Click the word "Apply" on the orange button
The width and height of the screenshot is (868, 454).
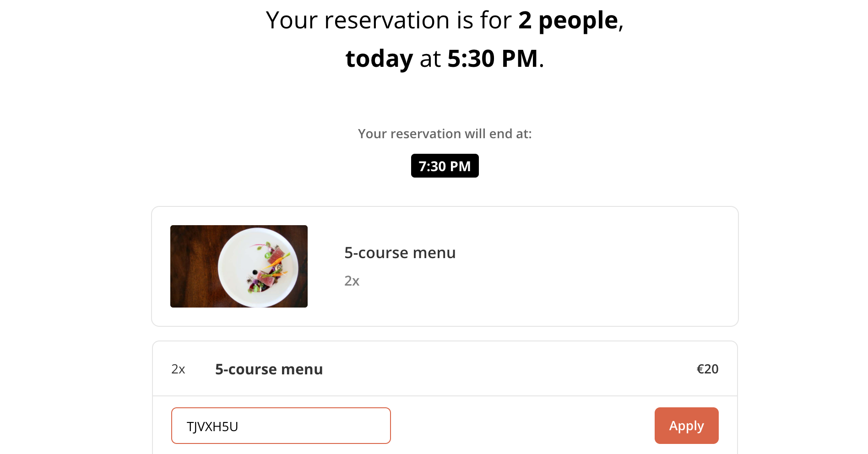pyautogui.click(x=686, y=426)
